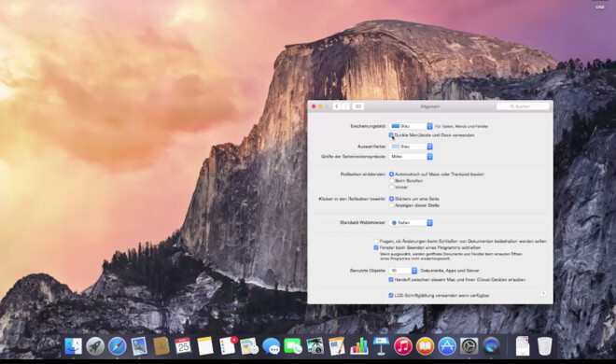Open Auswahlfarbe Blau dropdown

411,147
